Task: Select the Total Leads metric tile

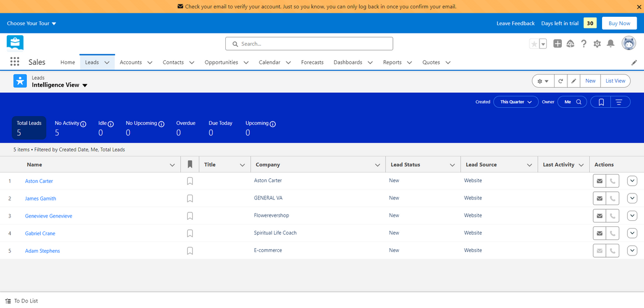Action: pyautogui.click(x=29, y=127)
